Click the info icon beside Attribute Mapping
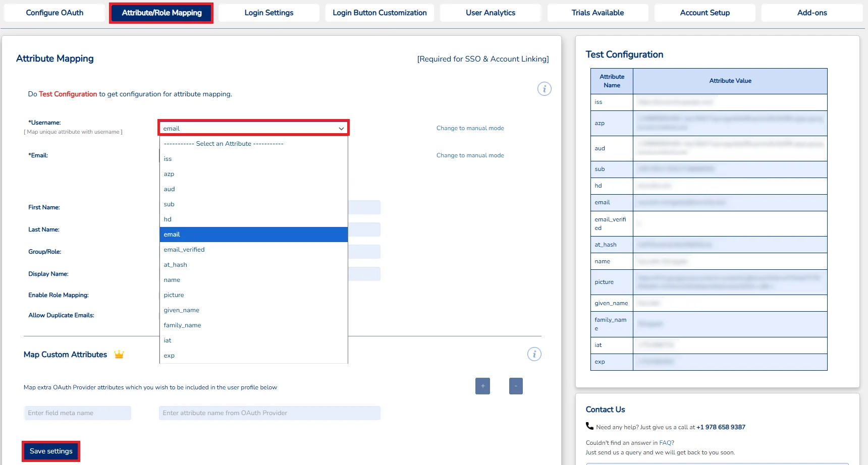Image resolution: width=868 pixels, height=465 pixels. pos(544,89)
